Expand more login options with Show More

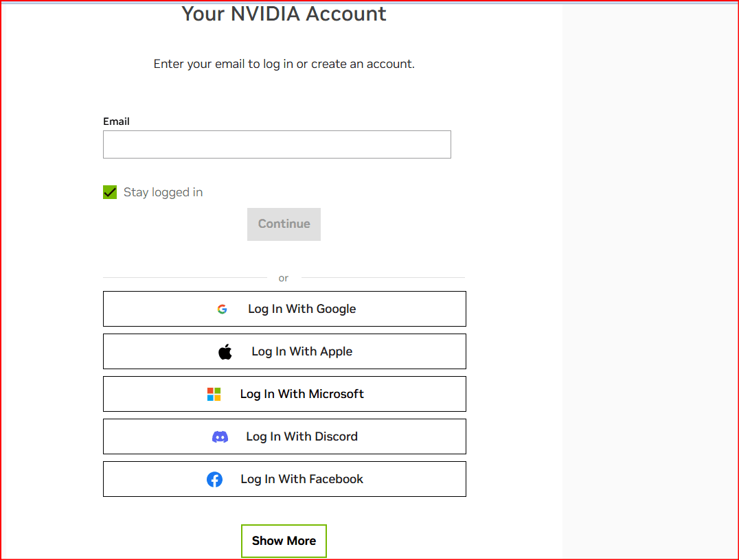click(x=284, y=541)
